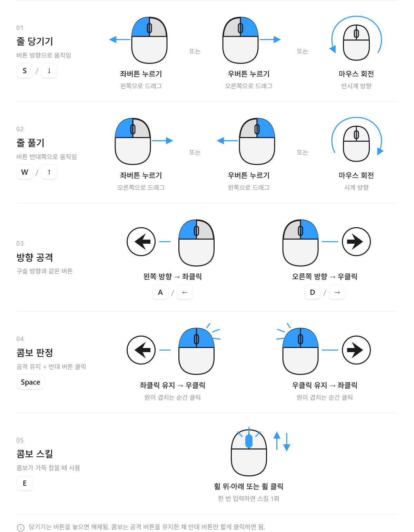Click the S key badge under 줄 당기기
The height and width of the screenshot is (532, 414).
(x=25, y=71)
